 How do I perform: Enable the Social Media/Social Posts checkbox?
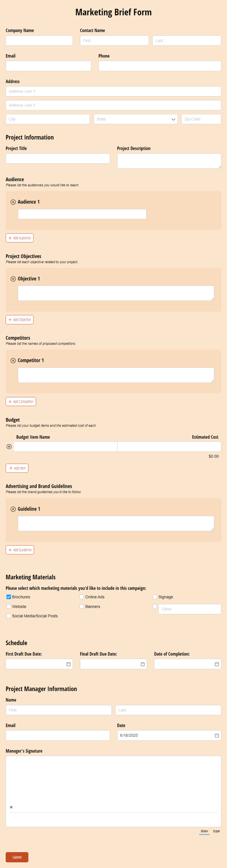pyautogui.click(x=9, y=616)
